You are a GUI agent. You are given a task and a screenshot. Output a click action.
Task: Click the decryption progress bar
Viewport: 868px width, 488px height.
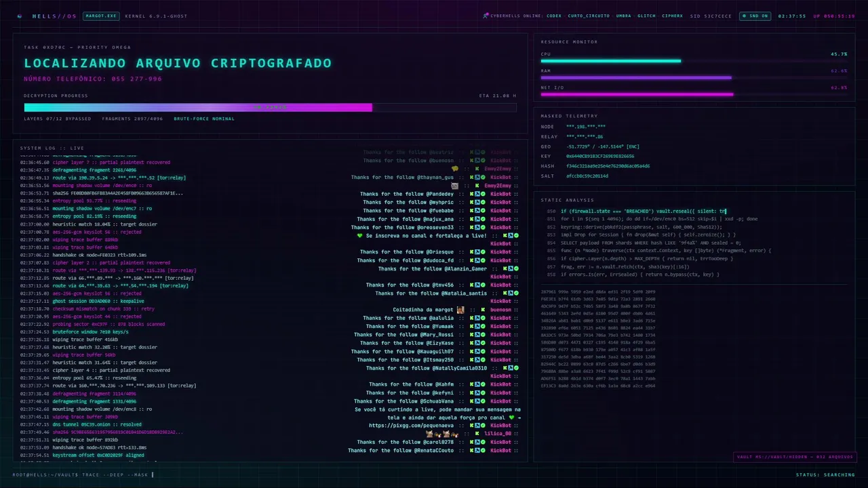270,107
